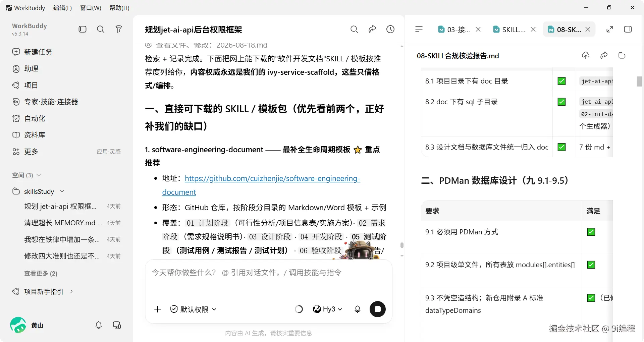This screenshot has width=644, height=342.
Task: Toggle the right panel layout icon
Action: pyautogui.click(x=628, y=30)
